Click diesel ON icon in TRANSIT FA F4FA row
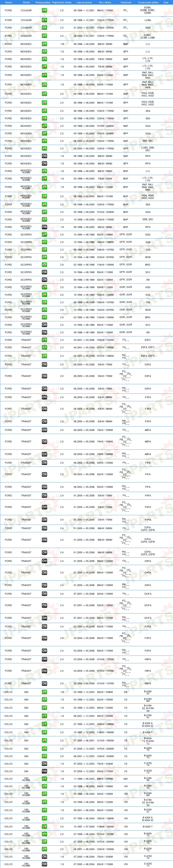This screenshot has height=868, width=173. click(x=44, y=495)
